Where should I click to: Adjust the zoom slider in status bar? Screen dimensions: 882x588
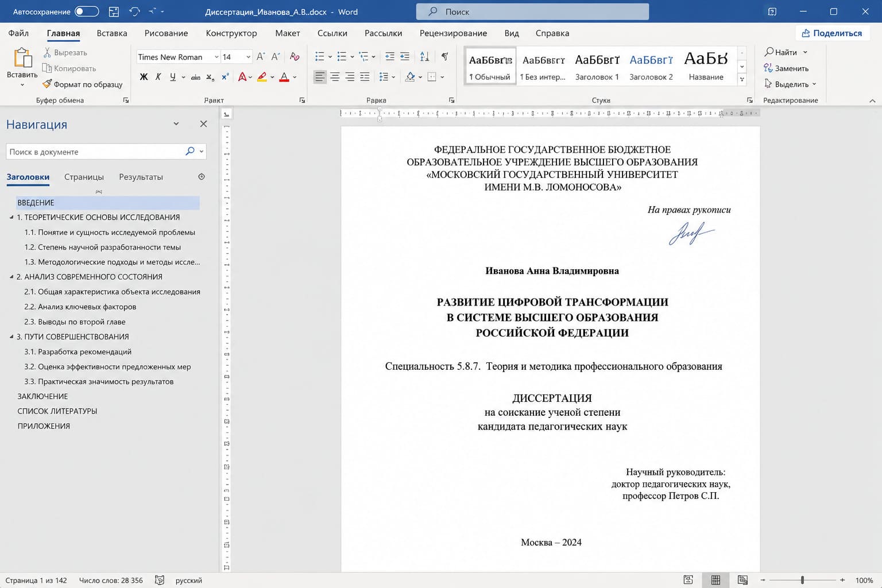point(802,580)
